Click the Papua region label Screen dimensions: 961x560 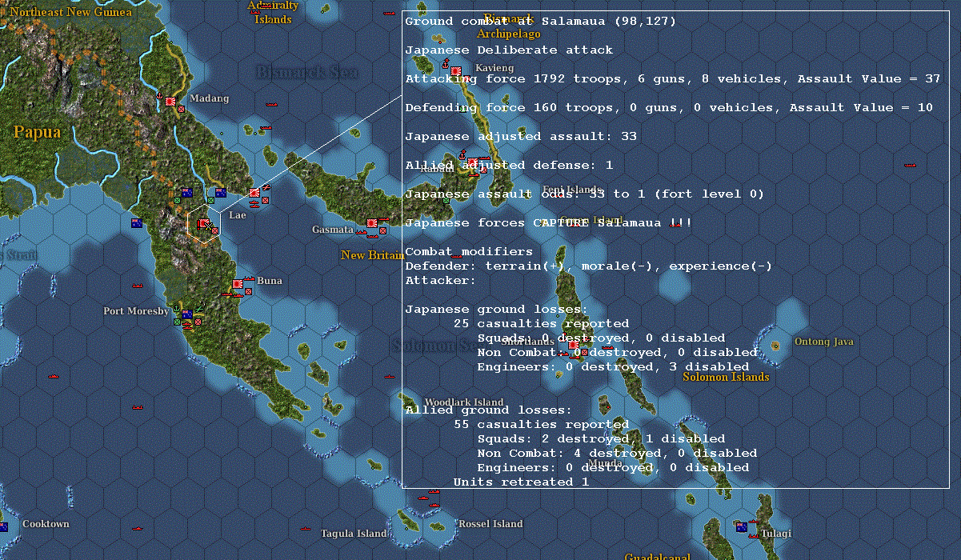37,132
